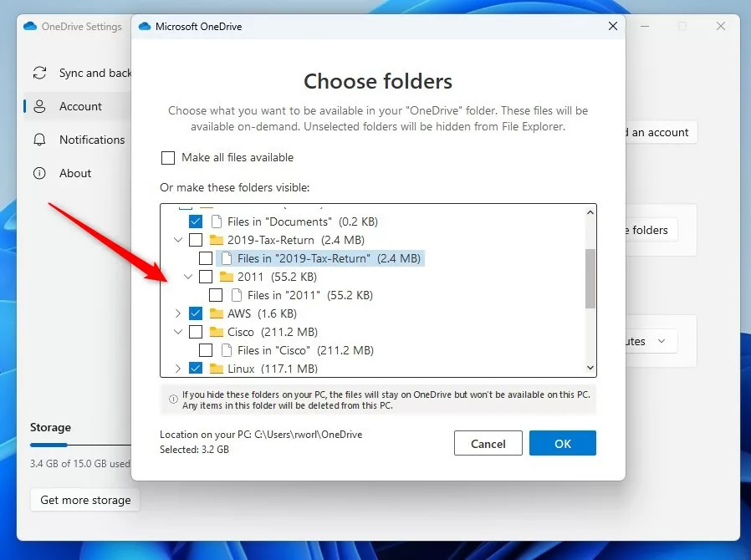Open Sync and backup settings tab

[x=79, y=73]
